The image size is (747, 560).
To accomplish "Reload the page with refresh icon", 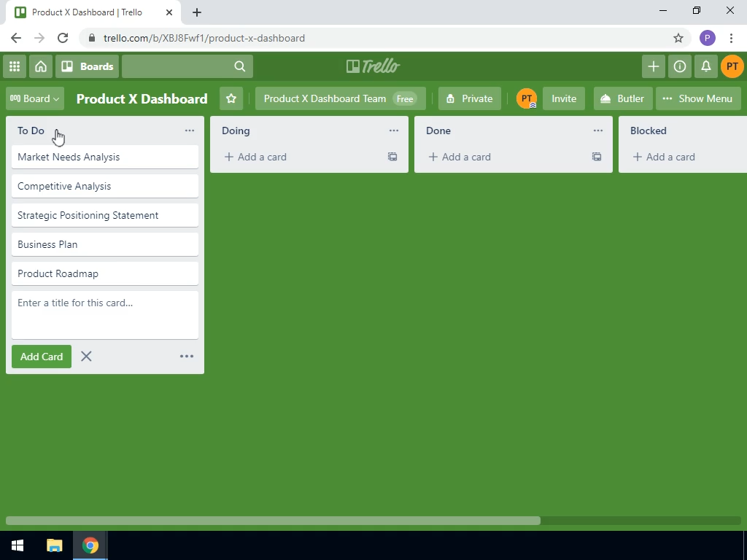I will tap(63, 38).
